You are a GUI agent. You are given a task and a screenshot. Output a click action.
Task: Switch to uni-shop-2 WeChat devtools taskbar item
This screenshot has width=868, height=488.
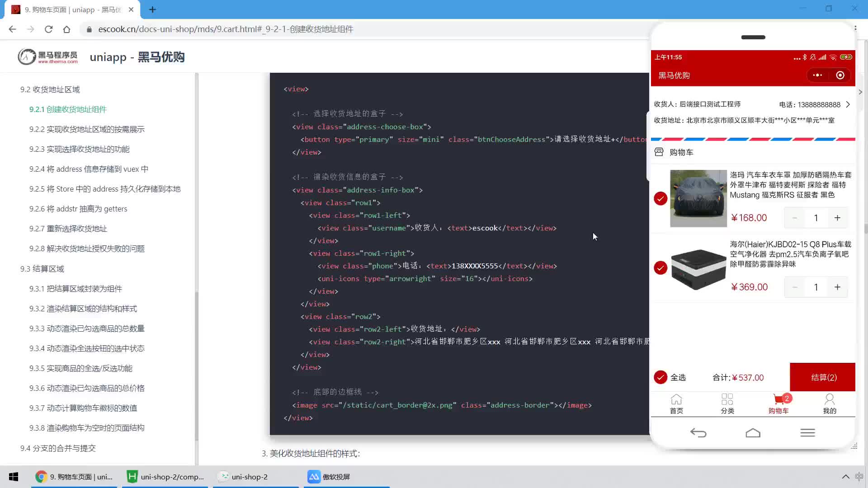point(256,477)
